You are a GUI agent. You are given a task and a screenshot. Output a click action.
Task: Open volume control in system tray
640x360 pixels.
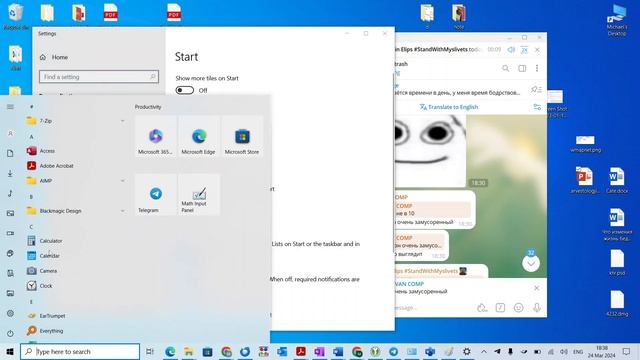pos(564,351)
